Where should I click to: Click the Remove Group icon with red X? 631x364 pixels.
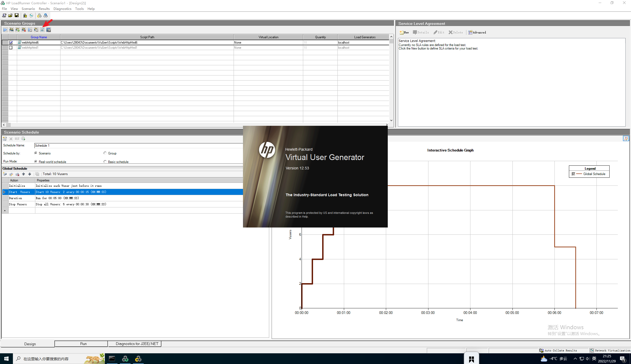coord(24,30)
